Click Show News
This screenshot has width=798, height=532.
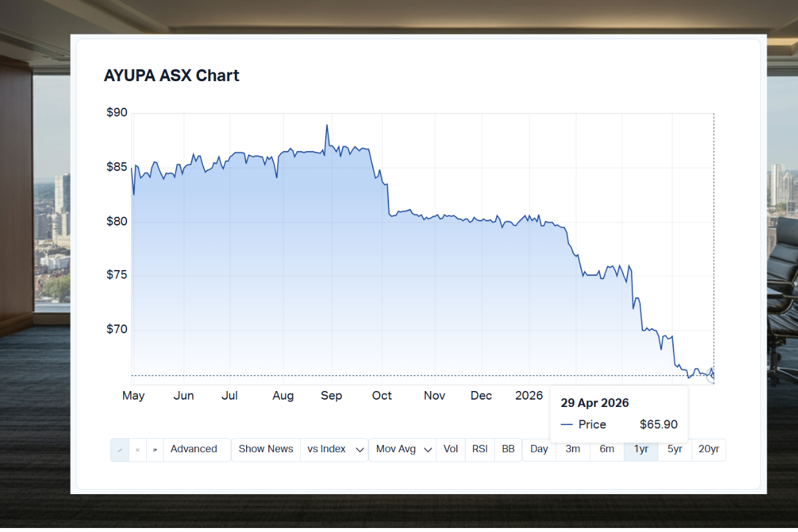pyautogui.click(x=265, y=450)
